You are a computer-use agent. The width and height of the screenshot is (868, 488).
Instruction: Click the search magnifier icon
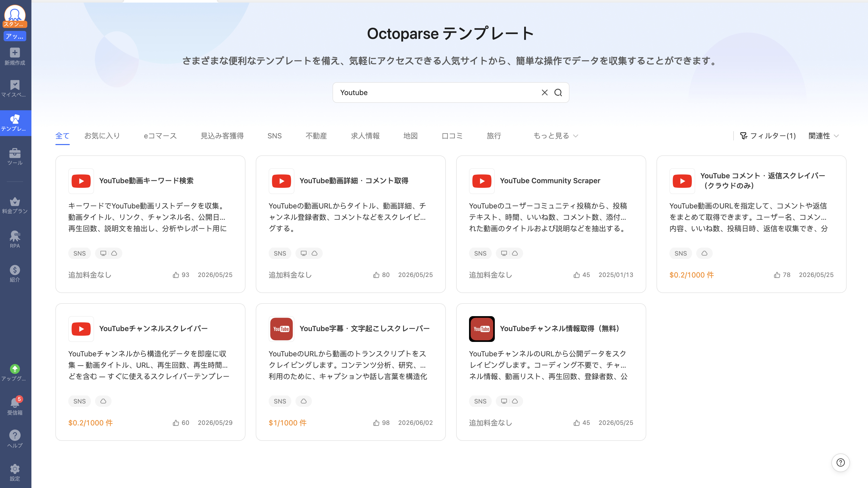(558, 92)
